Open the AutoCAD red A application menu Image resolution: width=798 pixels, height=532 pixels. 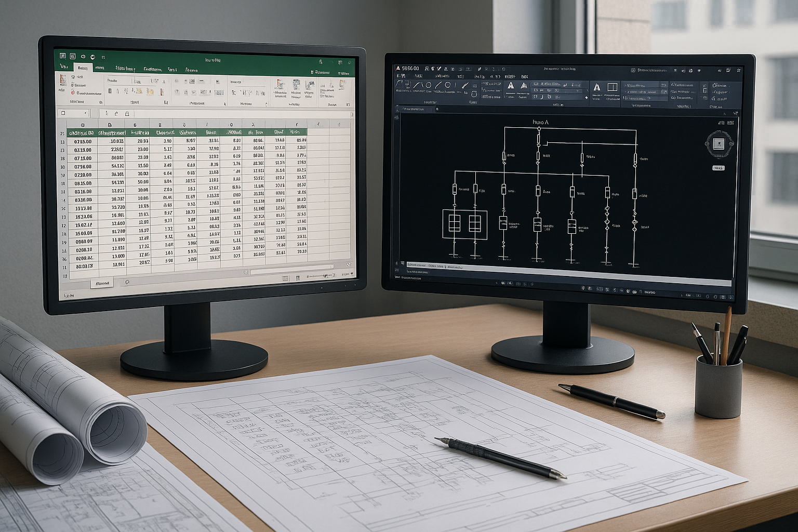(x=397, y=69)
